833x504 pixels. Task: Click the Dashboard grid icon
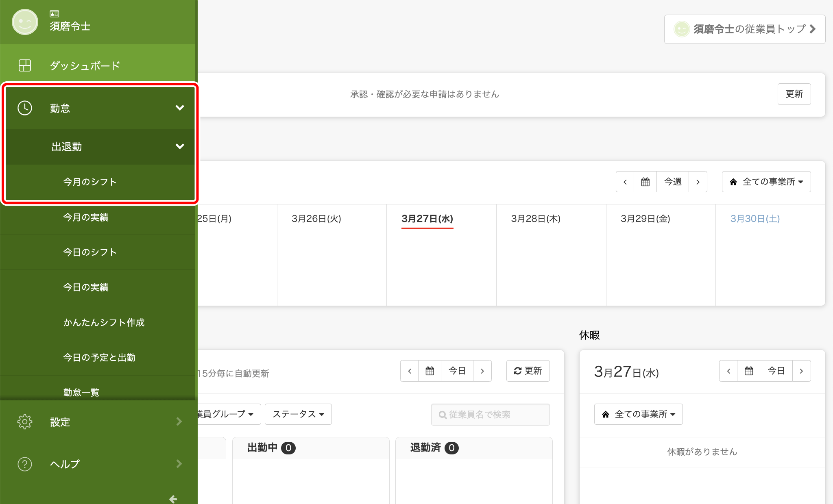pyautogui.click(x=25, y=65)
